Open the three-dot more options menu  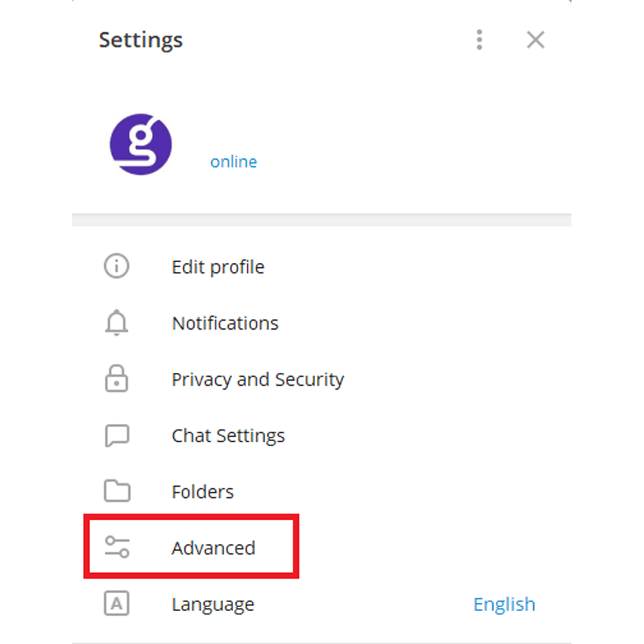pyautogui.click(x=479, y=40)
